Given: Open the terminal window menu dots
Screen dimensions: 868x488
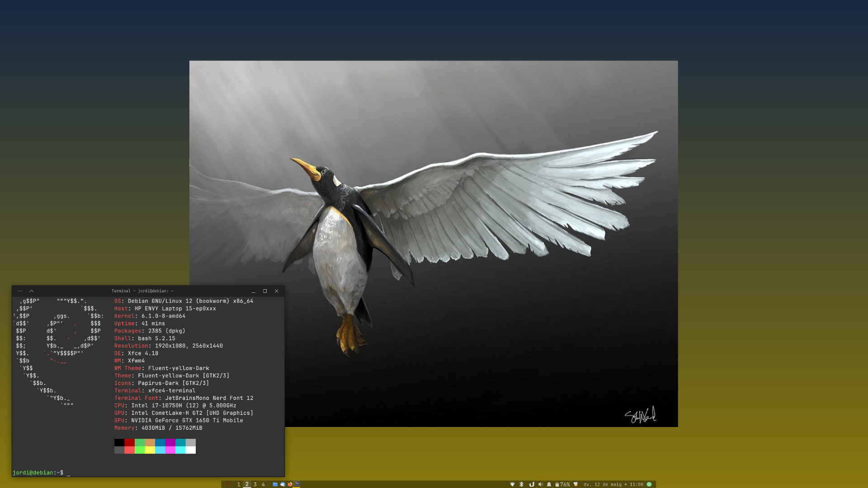Looking at the screenshot, I should 20,291.
